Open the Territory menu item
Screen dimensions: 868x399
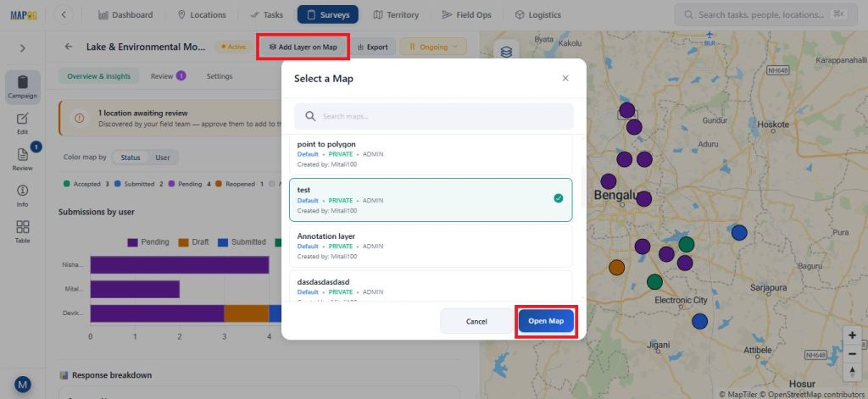coord(396,15)
